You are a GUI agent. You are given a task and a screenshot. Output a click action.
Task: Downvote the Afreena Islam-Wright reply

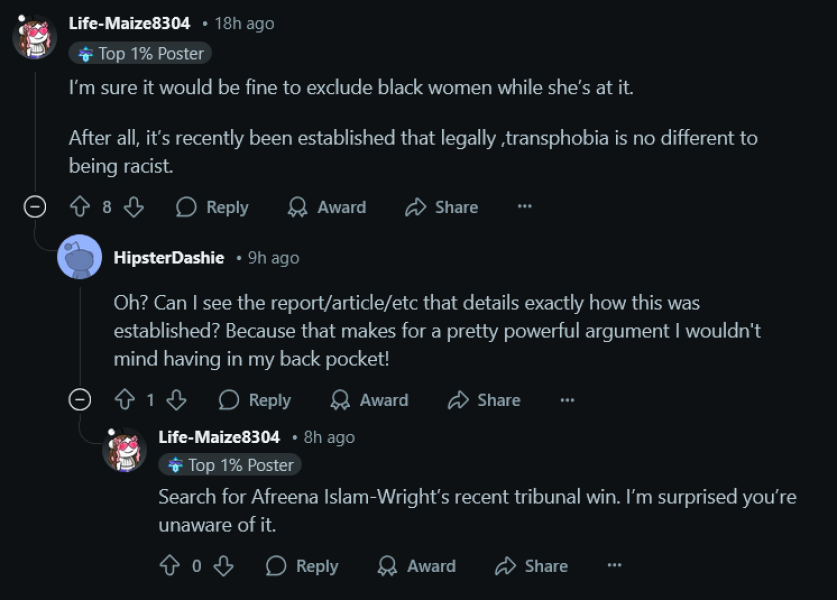[223, 566]
